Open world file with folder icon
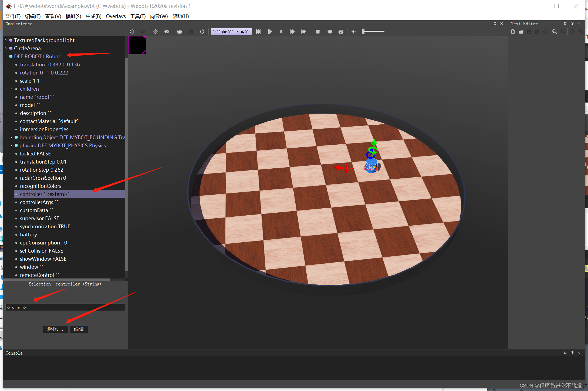The width and height of the screenshot is (588, 391). pyautogui.click(x=179, y=32)
